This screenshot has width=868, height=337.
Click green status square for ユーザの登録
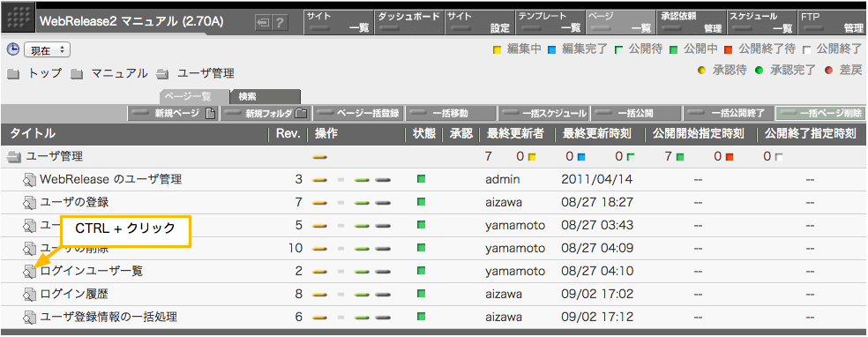pos(422,202)
